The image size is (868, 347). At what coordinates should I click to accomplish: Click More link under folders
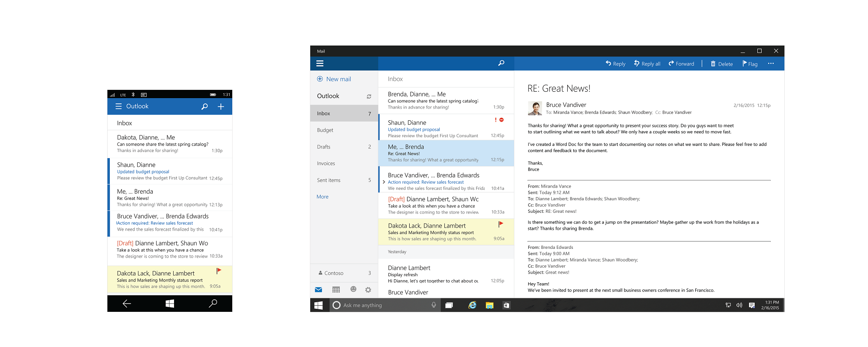click(x=322, y=197)
